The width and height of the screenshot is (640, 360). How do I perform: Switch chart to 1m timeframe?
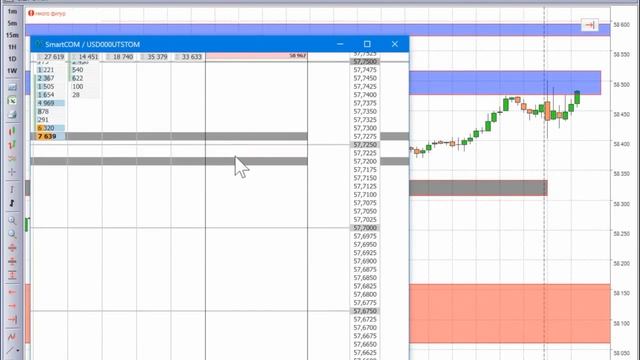(x=12, y=11)
